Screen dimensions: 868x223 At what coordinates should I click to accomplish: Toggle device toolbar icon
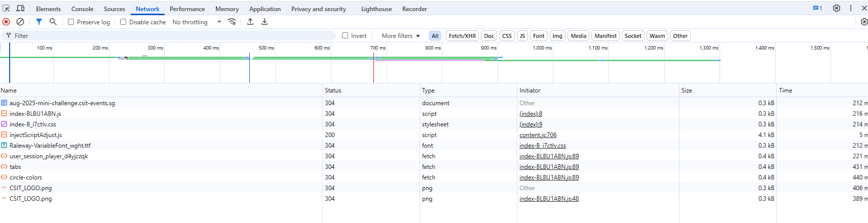pyautogui.click(x=21, y=9)
